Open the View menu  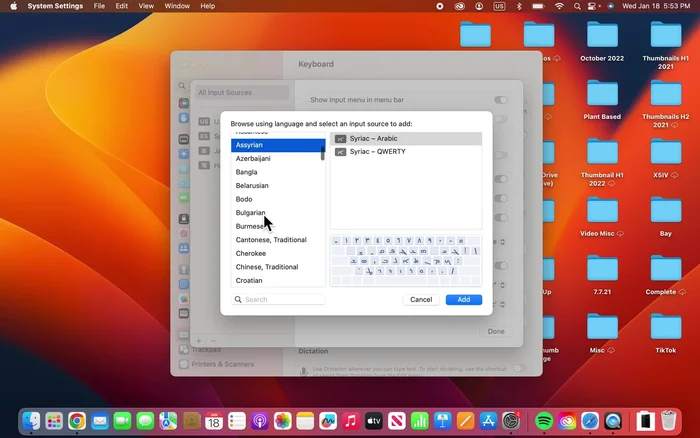[x=144, y=6]
